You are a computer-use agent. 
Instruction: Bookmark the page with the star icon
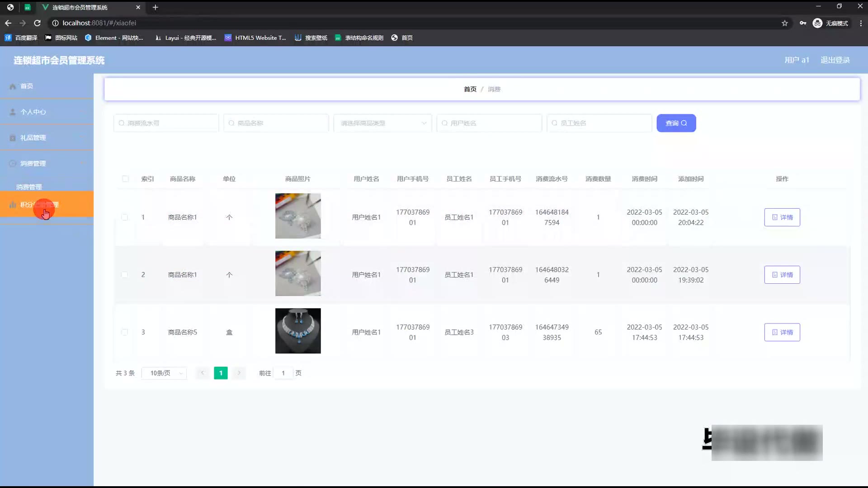(785, 23)
